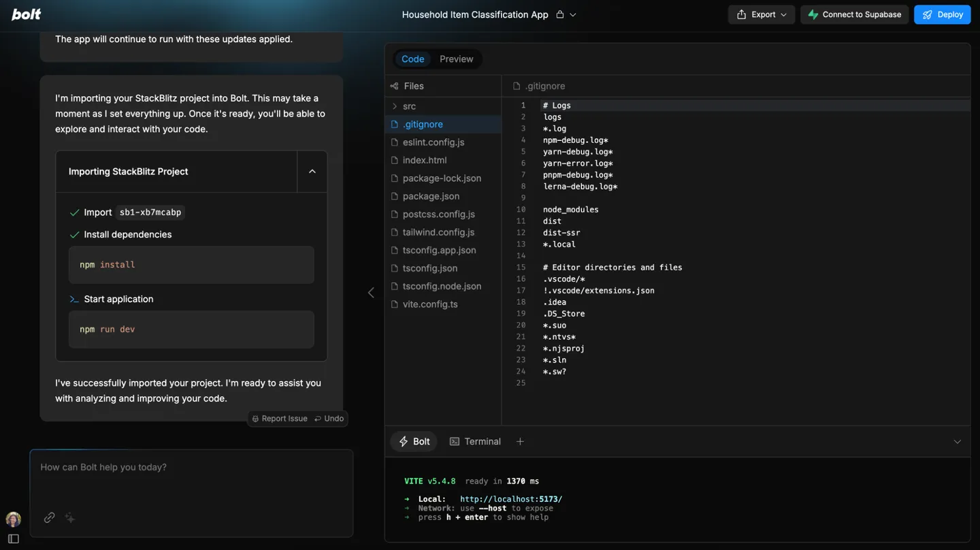Collapse the terminal panel chevron
The image size is (980, 550).
[x=957, y=442]
